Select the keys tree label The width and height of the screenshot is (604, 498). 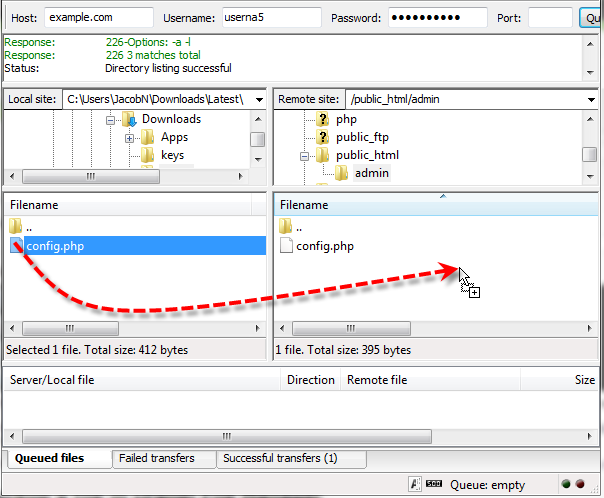coord(172,155)
